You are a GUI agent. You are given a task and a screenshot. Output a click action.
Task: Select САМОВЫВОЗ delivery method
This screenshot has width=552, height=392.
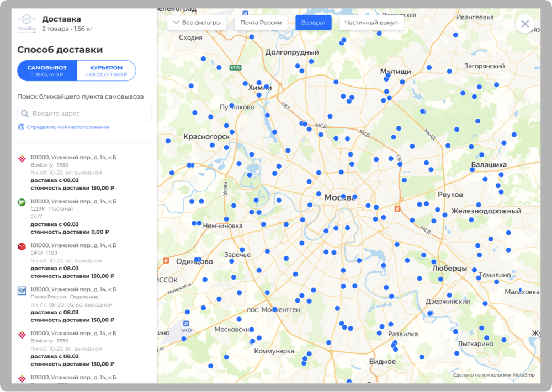coord(47,71)
